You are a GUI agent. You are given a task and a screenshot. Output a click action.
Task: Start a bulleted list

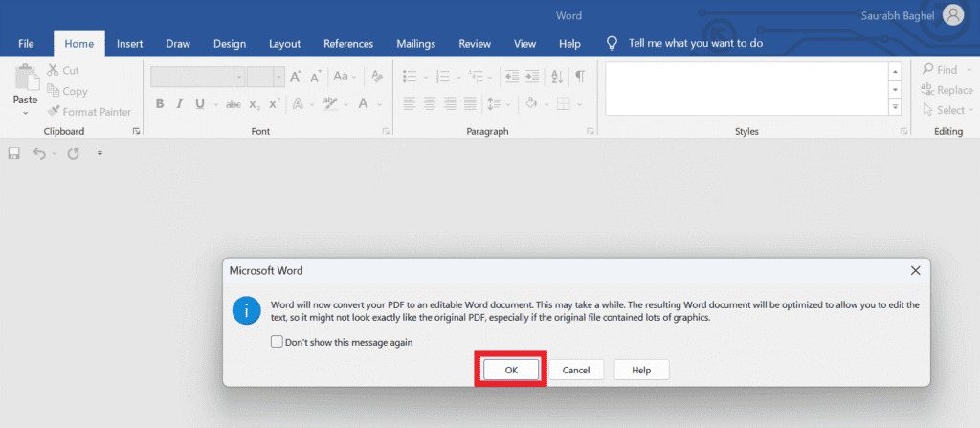click(x=410, y=77)
